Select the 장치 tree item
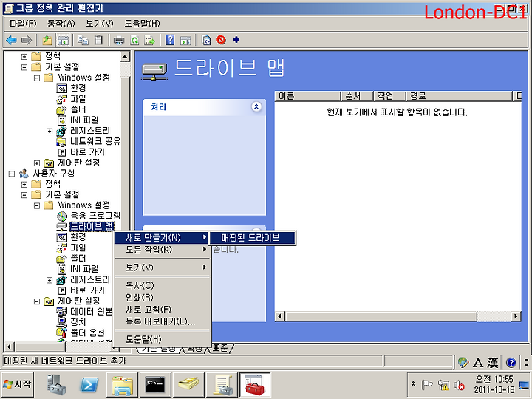Screen dimensions: 532x399 (78, 322)
